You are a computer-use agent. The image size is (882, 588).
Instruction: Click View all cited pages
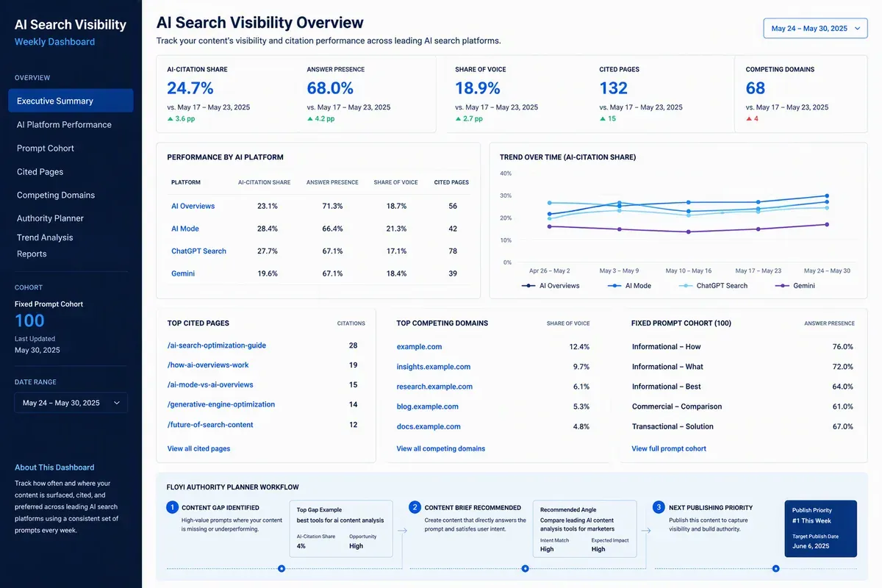(x=198, y=448)
